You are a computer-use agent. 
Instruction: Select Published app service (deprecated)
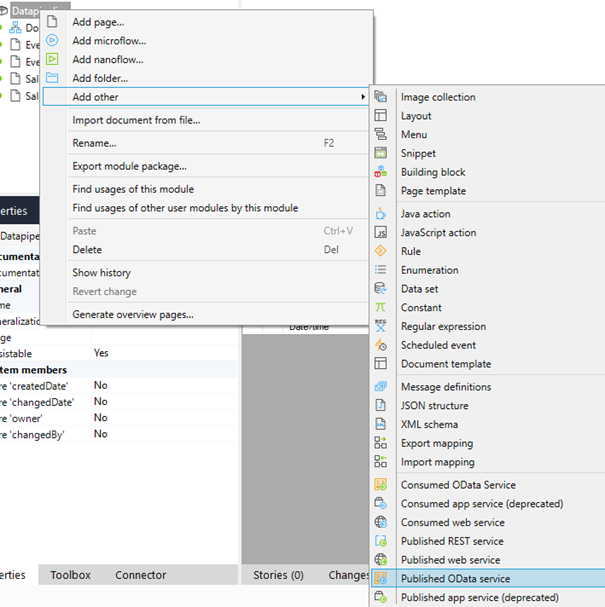[x=480, y=597]
